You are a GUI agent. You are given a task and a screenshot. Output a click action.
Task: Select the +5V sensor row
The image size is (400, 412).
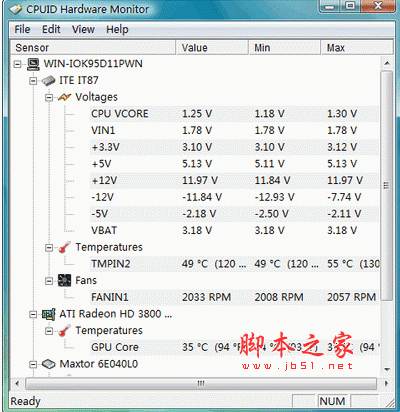(235, 164)
